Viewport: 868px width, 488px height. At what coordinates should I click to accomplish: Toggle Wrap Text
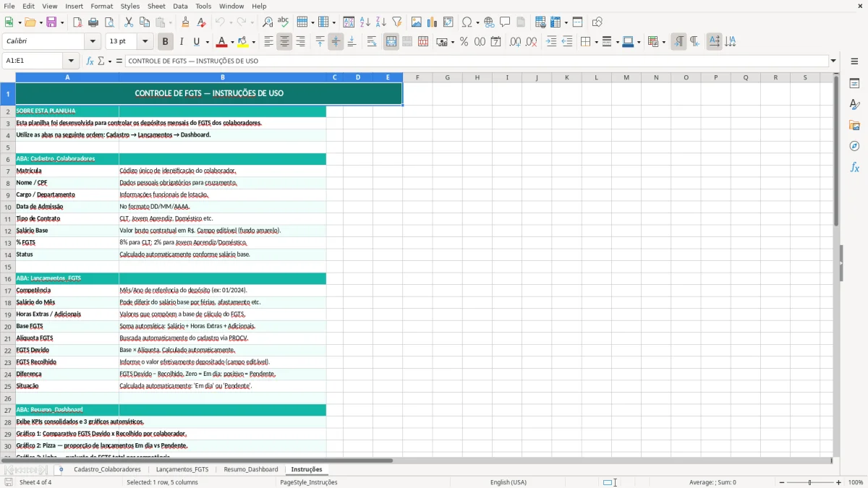click(372, 42)
